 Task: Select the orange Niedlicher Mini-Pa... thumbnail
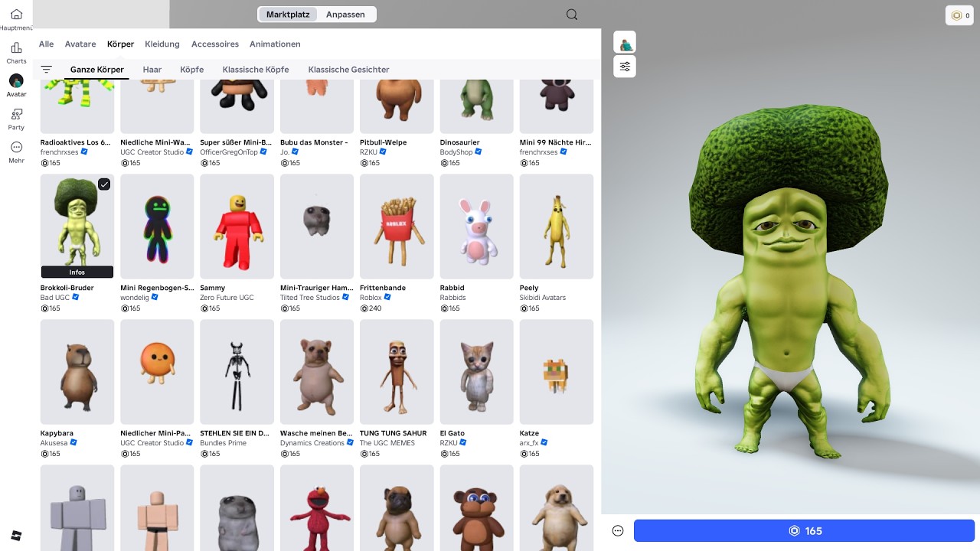click(157, 372)
